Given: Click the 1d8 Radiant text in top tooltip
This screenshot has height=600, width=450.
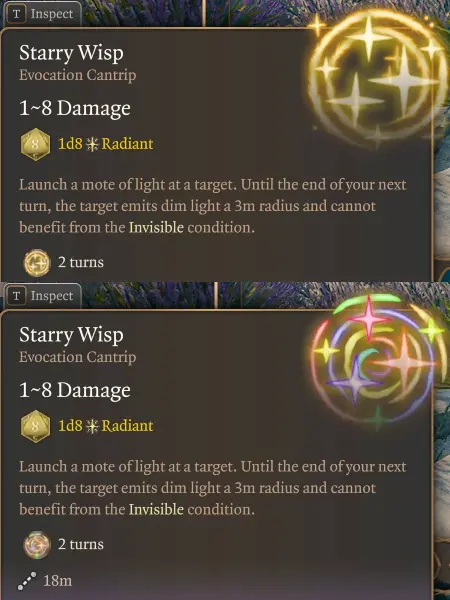Looking at the screenshot, I should (x=106, y=144).
